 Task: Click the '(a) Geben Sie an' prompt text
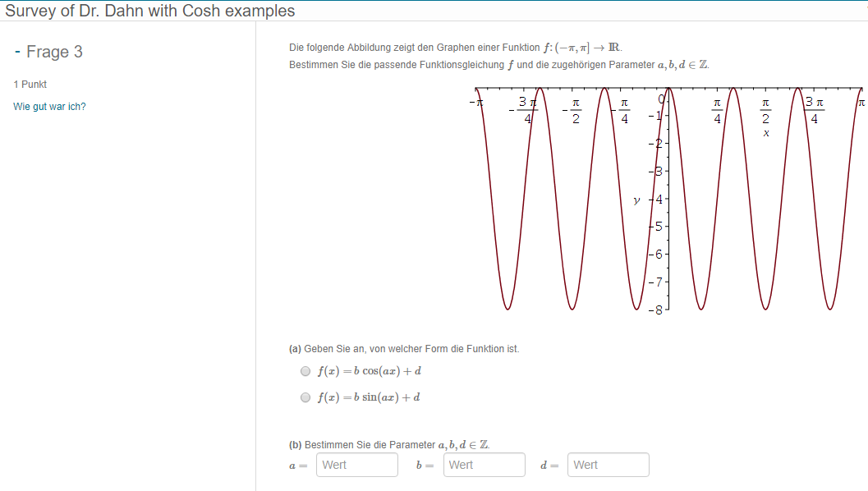[404, 349]
